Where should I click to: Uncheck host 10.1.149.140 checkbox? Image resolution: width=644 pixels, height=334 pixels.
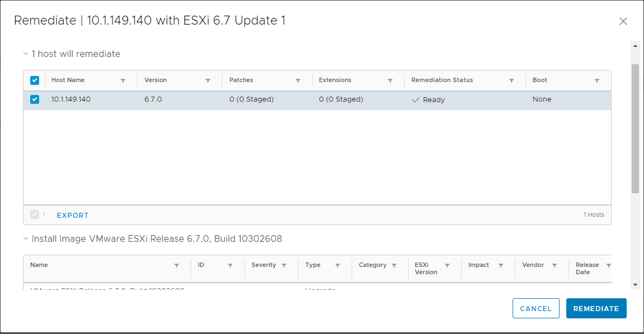(35, 99)
